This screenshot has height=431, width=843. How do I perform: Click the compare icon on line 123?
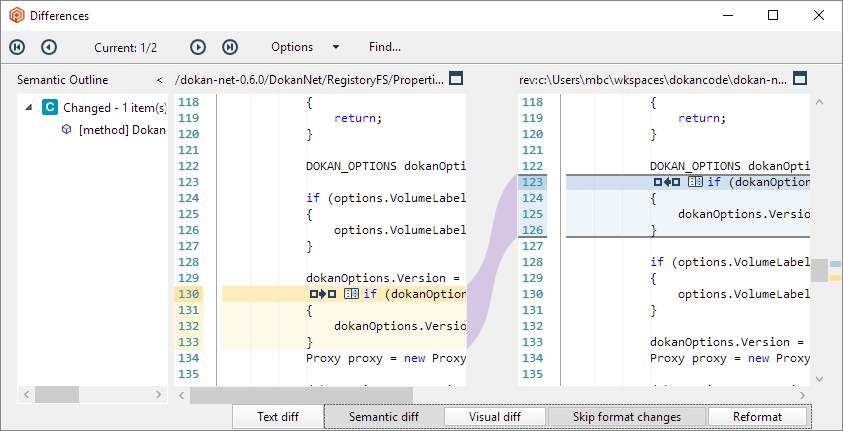(x=695, y=182)
